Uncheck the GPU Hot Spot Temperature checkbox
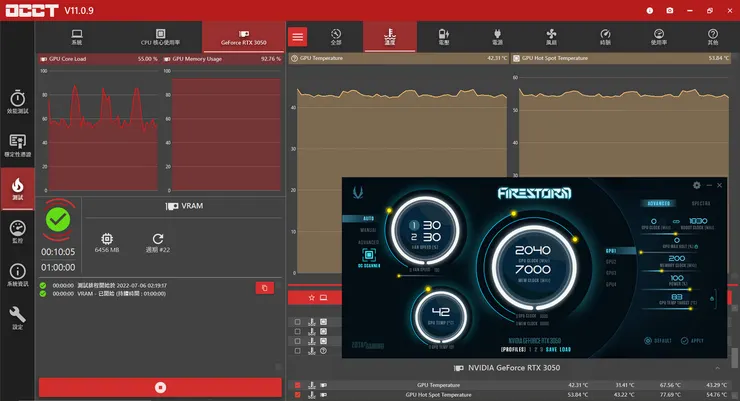740x401 pixels. click(x=297, y=395)
